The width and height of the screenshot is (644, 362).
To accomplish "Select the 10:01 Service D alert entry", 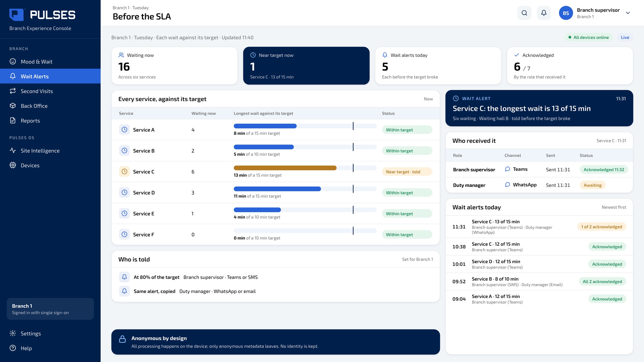I will tap(539, 264).
